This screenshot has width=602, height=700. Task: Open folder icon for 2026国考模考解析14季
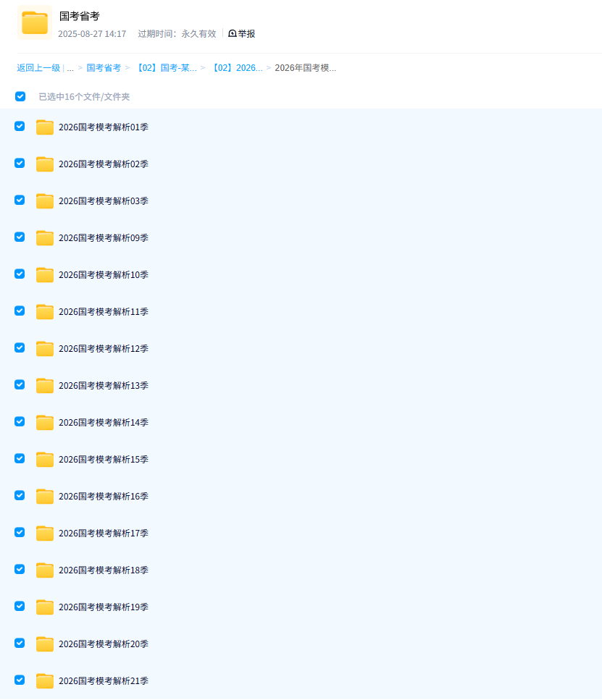[x=45, y=422]
